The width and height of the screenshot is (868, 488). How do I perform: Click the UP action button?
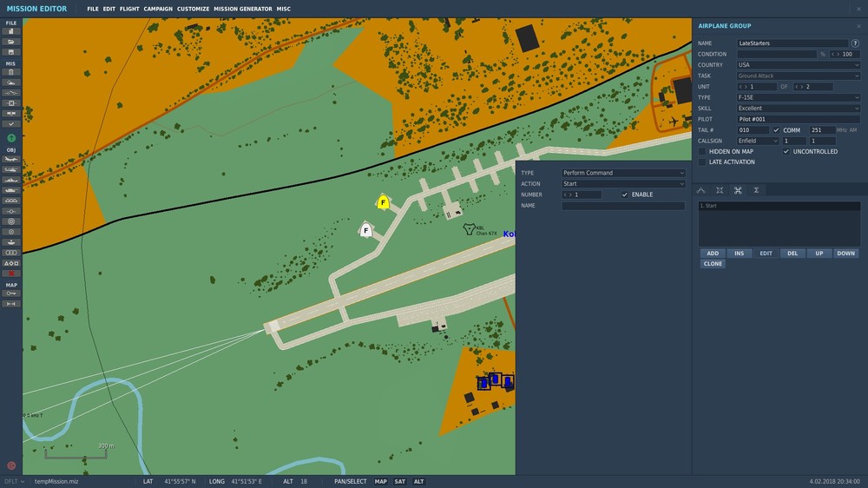click(x=819, y=254)
